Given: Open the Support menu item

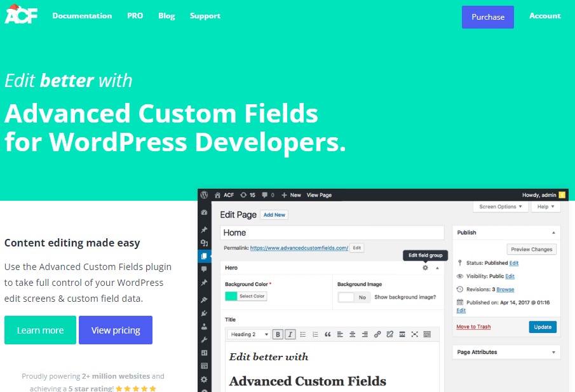Looking at the screenshot, I should 205,16.
